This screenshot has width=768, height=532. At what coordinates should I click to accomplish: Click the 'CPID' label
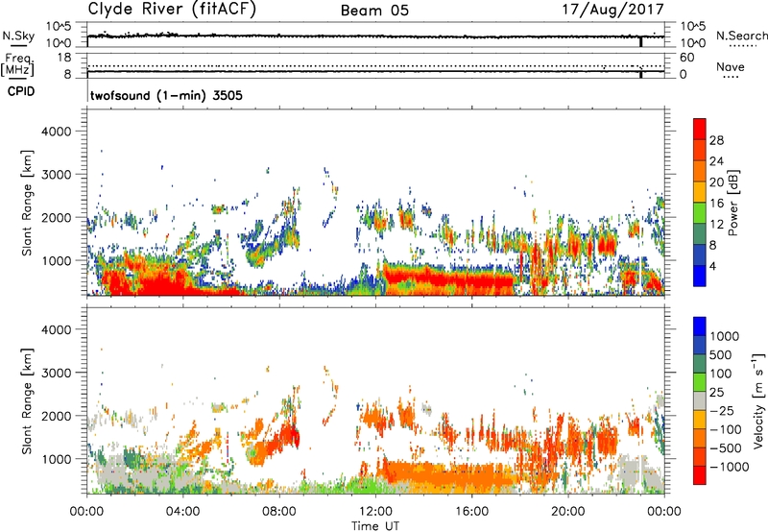coord(21,91)
